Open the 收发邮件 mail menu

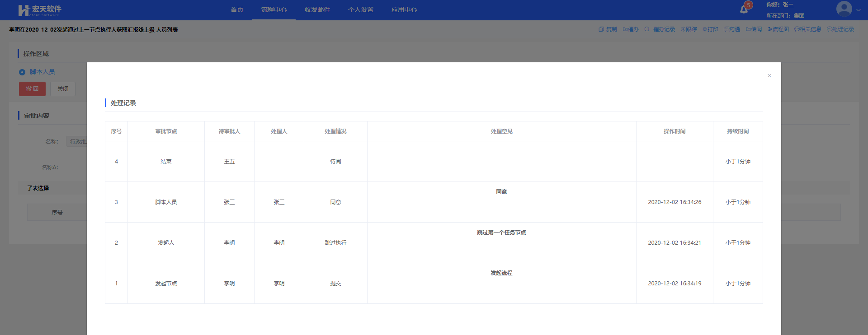[x=317, y=9]
